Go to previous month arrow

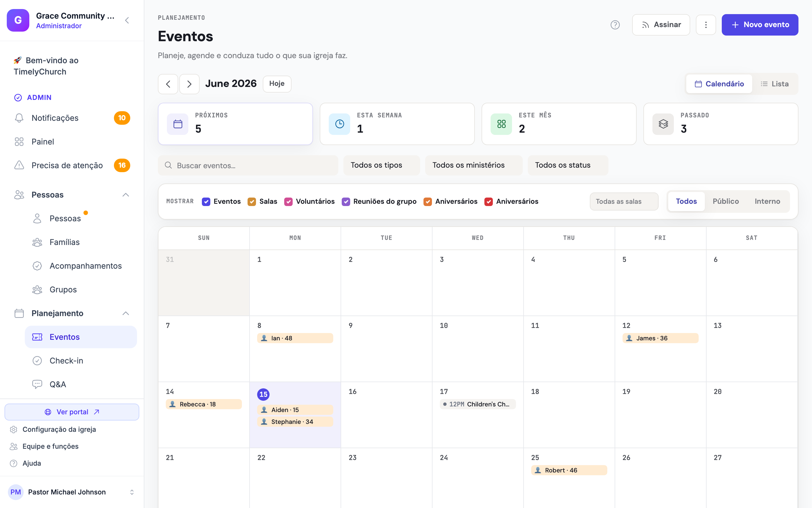(x=168, y=84)
